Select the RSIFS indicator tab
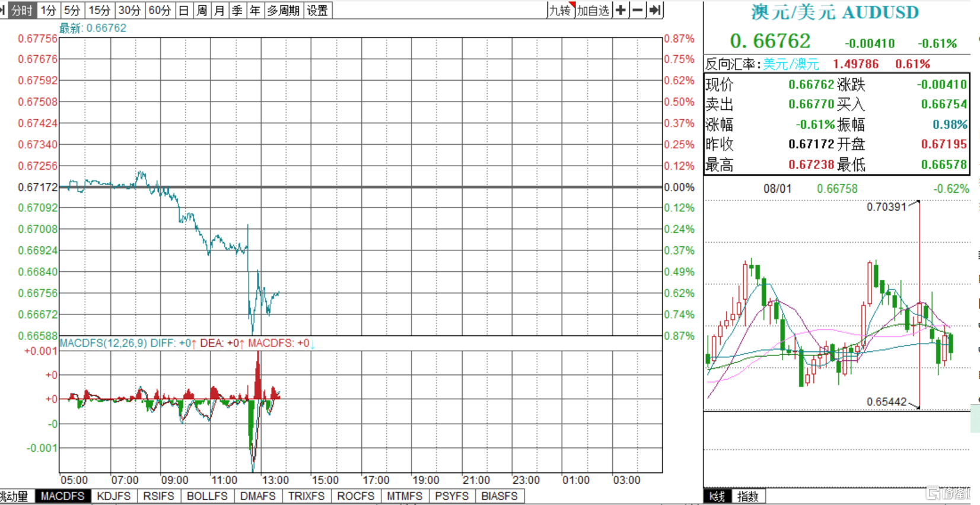980x505 pixels. (159, 496)
